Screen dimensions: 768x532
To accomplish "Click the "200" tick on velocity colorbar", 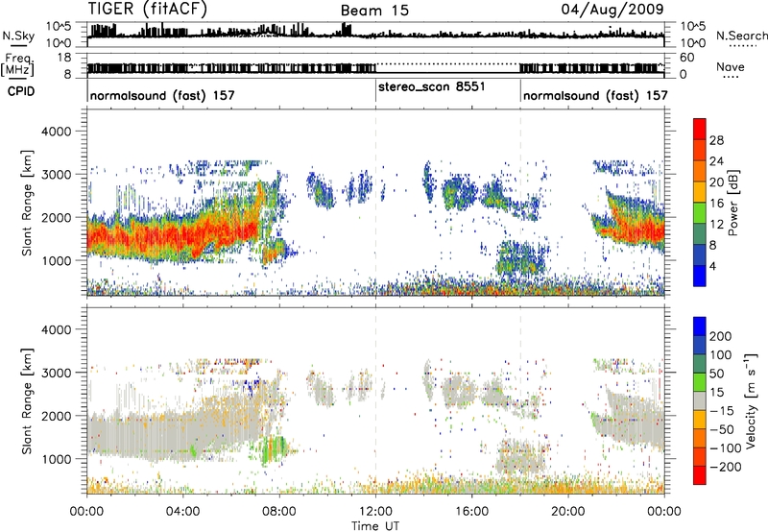I will (x=721, y=336).
